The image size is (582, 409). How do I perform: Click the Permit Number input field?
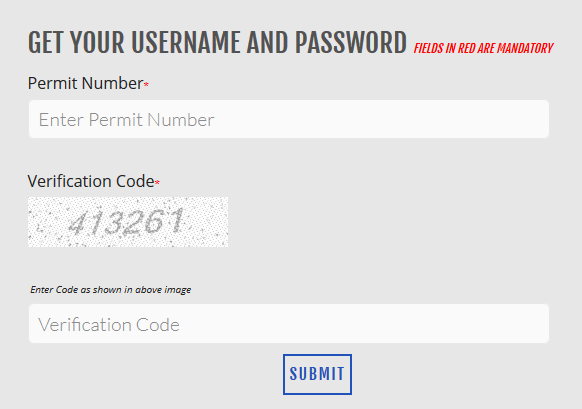[x=289, y=119]
